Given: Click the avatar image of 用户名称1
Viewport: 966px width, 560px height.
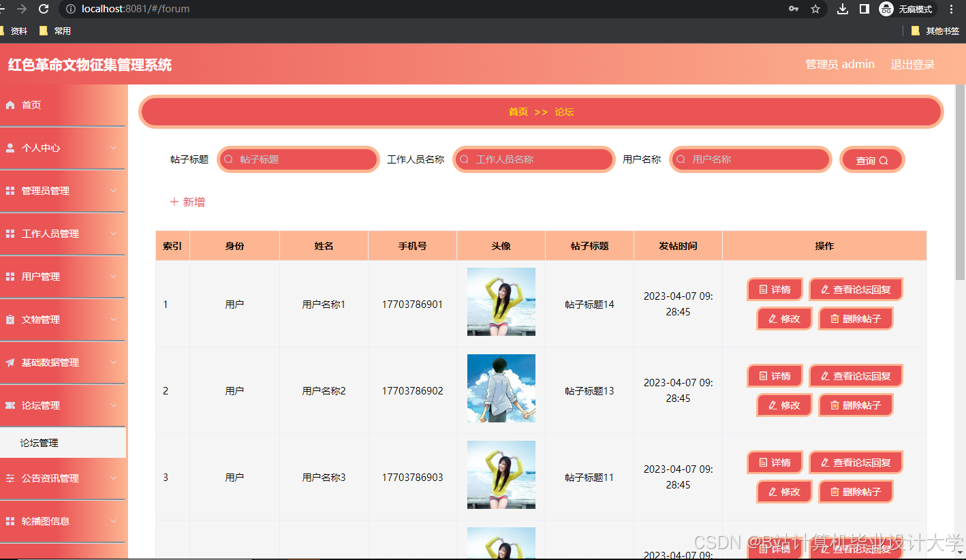Looking at the screenshot, I should (x=501, y=302).
